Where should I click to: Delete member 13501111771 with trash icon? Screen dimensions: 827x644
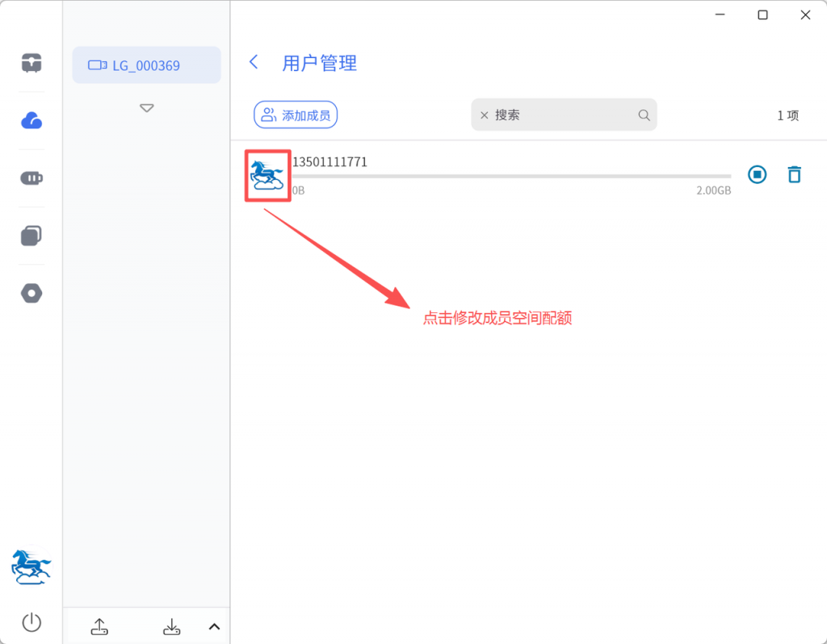pos(795,174)
